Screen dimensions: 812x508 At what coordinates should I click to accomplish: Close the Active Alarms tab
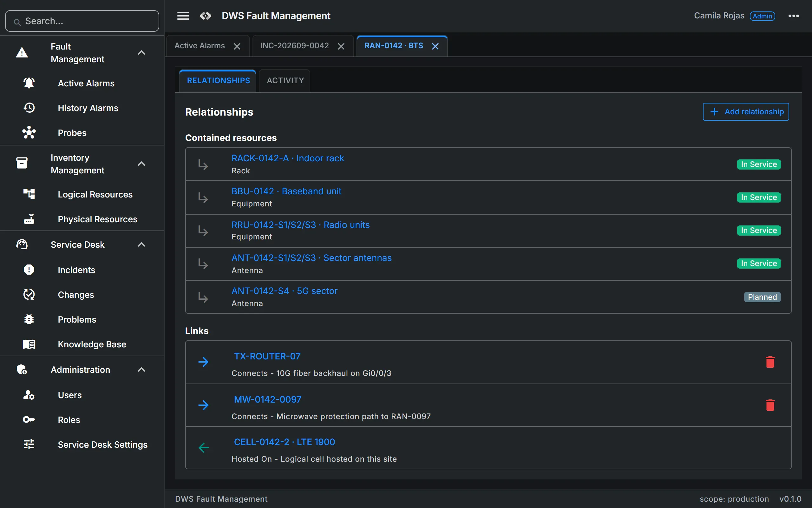(x=237, y=46)
